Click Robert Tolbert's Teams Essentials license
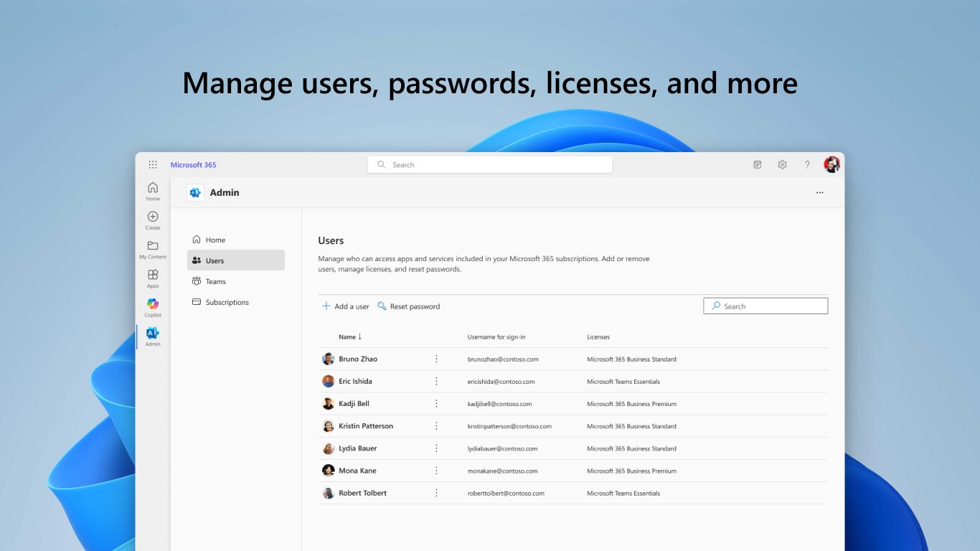980x551 pixels. [623, 494]
